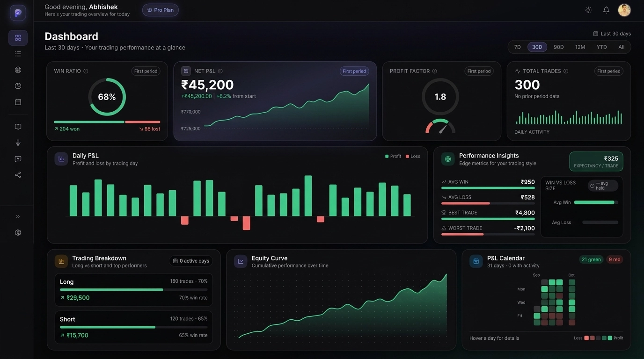Image resolution: width=644 pixels, height=359 pixels.
Task: Click the 21 green badge
Action: pos(591,259)
